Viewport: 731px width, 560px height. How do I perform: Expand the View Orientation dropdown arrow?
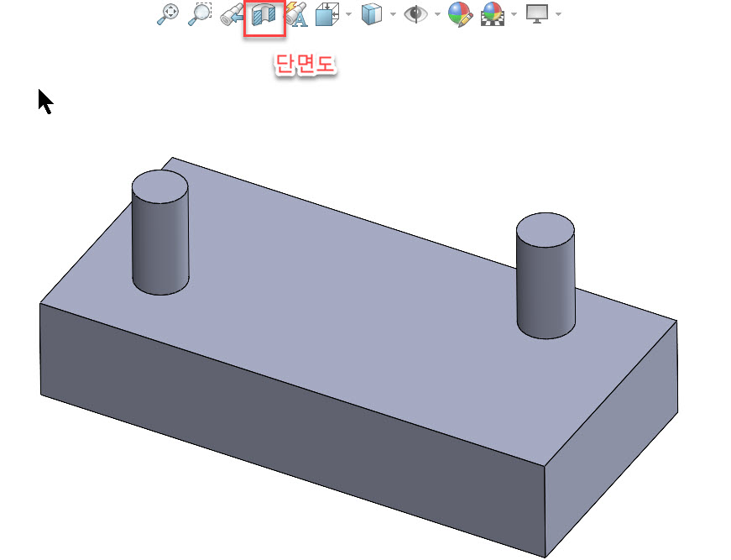click(x=349, y=14)
